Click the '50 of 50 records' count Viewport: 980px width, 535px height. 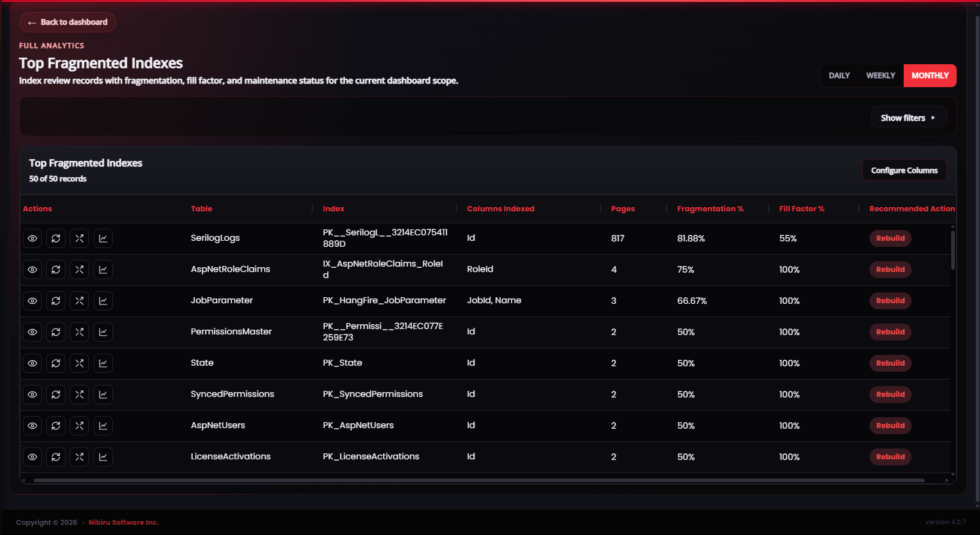coord(58,179)
